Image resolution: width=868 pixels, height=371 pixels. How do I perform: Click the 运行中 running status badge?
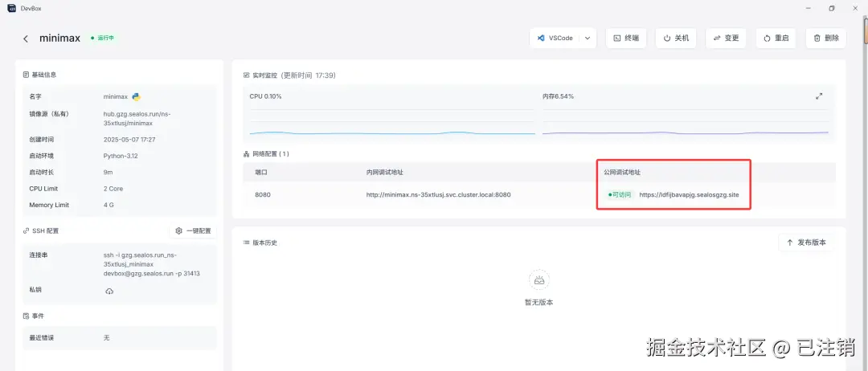[x=102, y=39]
